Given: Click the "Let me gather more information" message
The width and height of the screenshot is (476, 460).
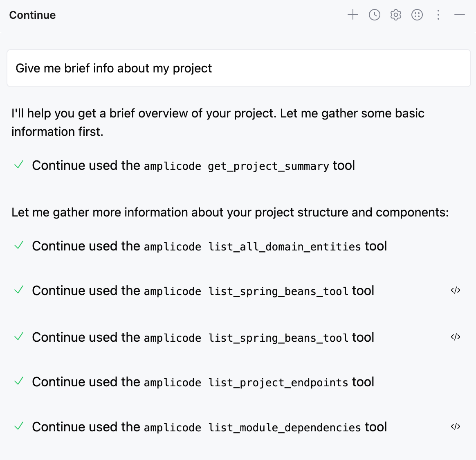Looking at the screenshot, I should point(230,212).
